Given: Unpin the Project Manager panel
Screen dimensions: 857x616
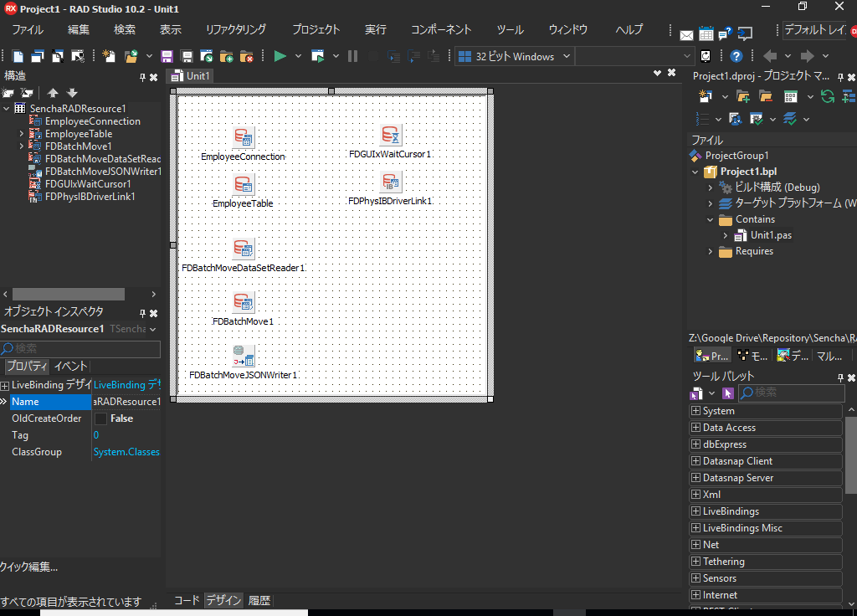Looking at the screenshot, I should 842,75.
